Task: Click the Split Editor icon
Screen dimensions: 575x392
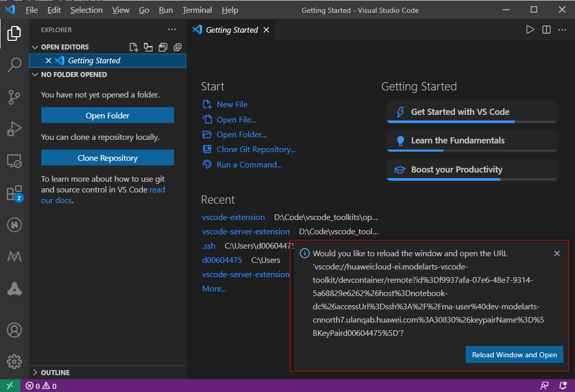Action: click(546, 30)
